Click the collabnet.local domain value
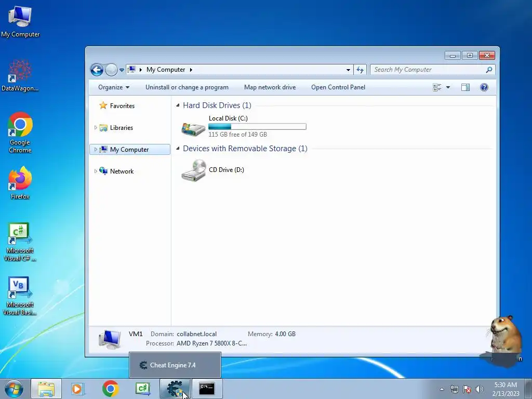532x399 pixels. point(196,334)
